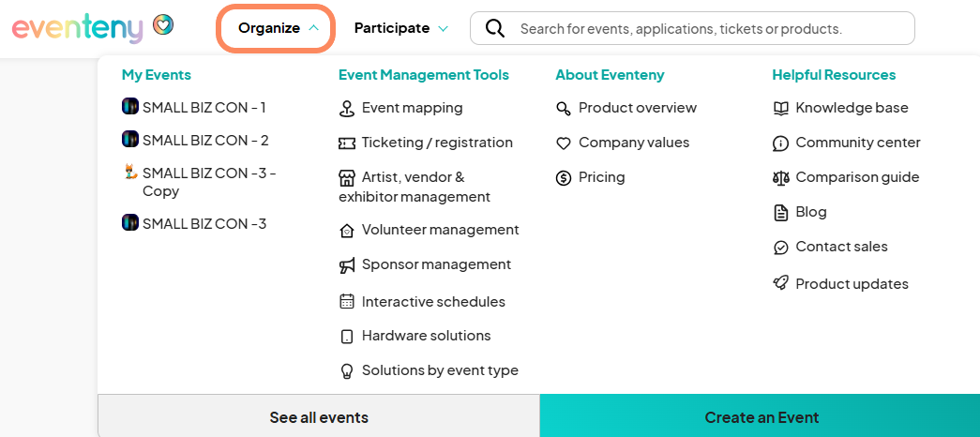Click the Create an Event button
Screen dimensions: 980x437
[760, 415]
